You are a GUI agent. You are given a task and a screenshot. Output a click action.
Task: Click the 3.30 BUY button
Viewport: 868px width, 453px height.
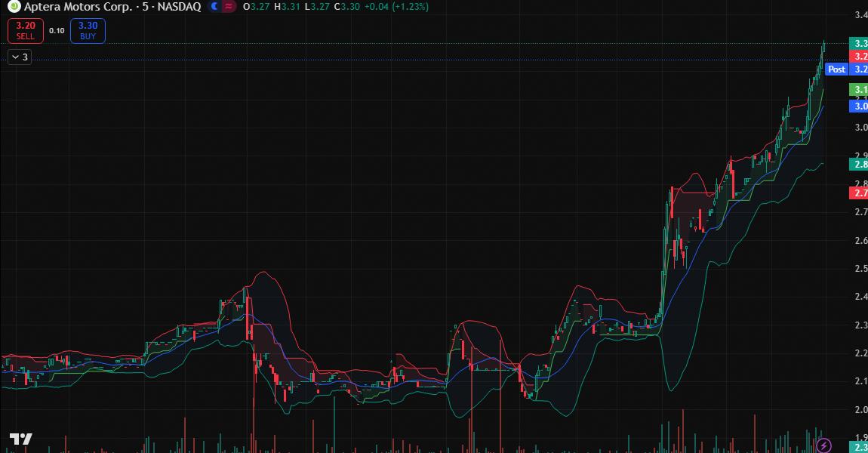pyautogui.click(x=88, y=30)
